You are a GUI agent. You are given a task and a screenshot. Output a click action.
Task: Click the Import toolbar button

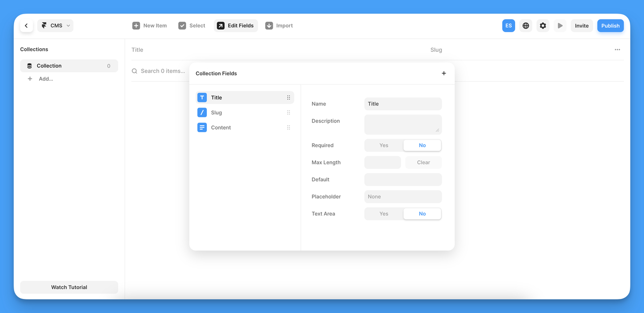click(x=279, y=26)
